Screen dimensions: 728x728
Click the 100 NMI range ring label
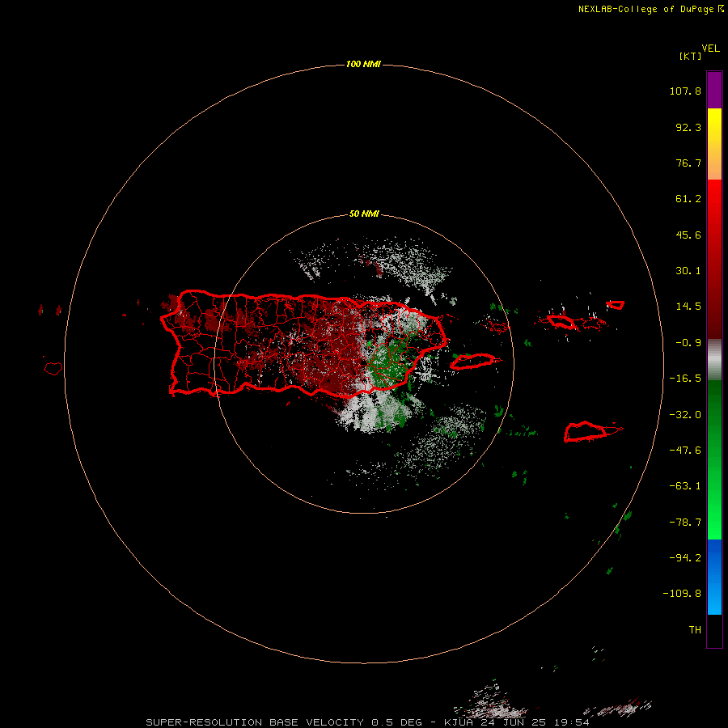pyautogui.click(x=363, y=64)
